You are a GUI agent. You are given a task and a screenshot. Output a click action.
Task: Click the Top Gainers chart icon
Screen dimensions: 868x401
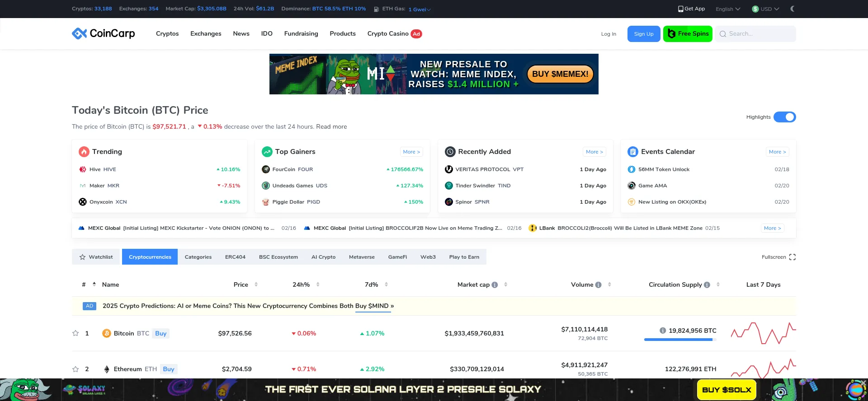click(x=267, y=152)
